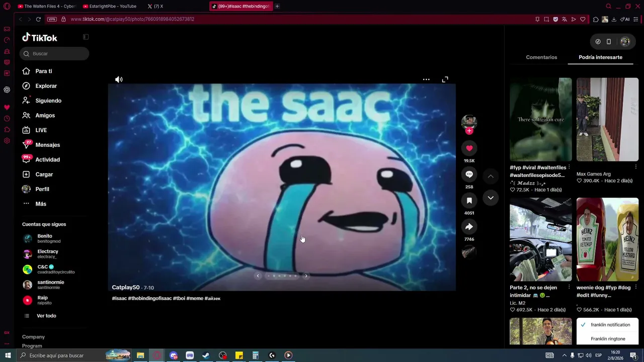Open the Parte 2 car video thumbnail
This screenshot has width=644, height=362.
pyautogui.click(x=541, y=239)
